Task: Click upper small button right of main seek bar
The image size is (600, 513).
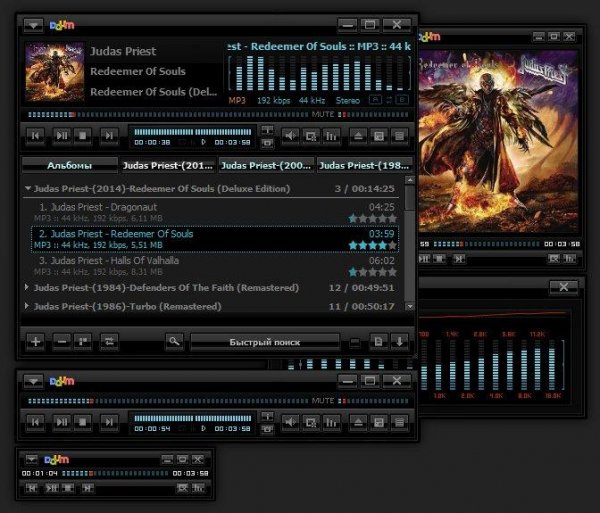Action: coord(267,130)
